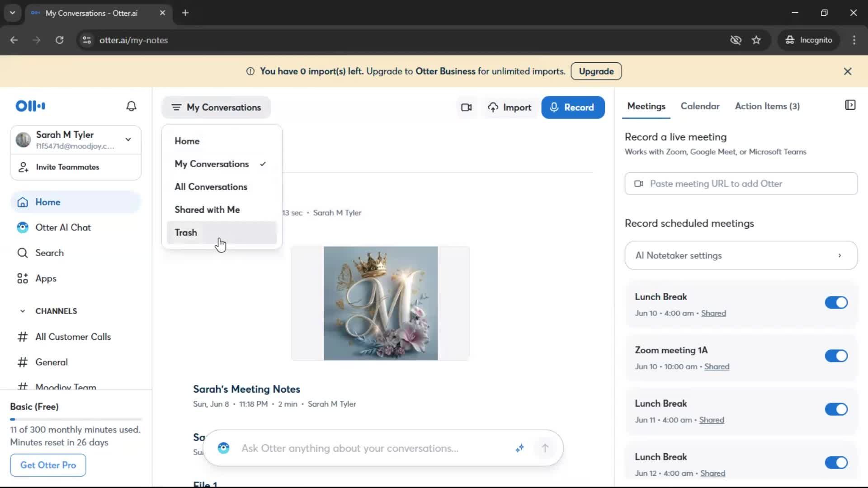Open notifications bell
The height and width of the screenshot is (488, 868).
131,106
